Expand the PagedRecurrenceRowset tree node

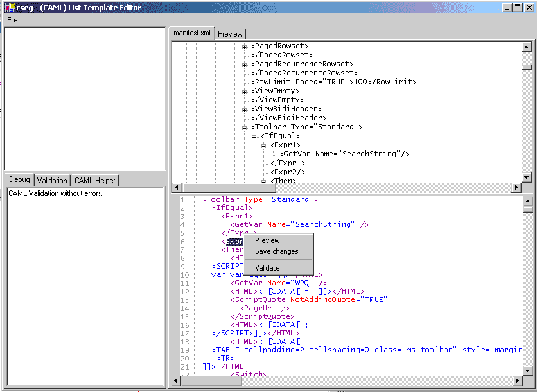point(244,65)
